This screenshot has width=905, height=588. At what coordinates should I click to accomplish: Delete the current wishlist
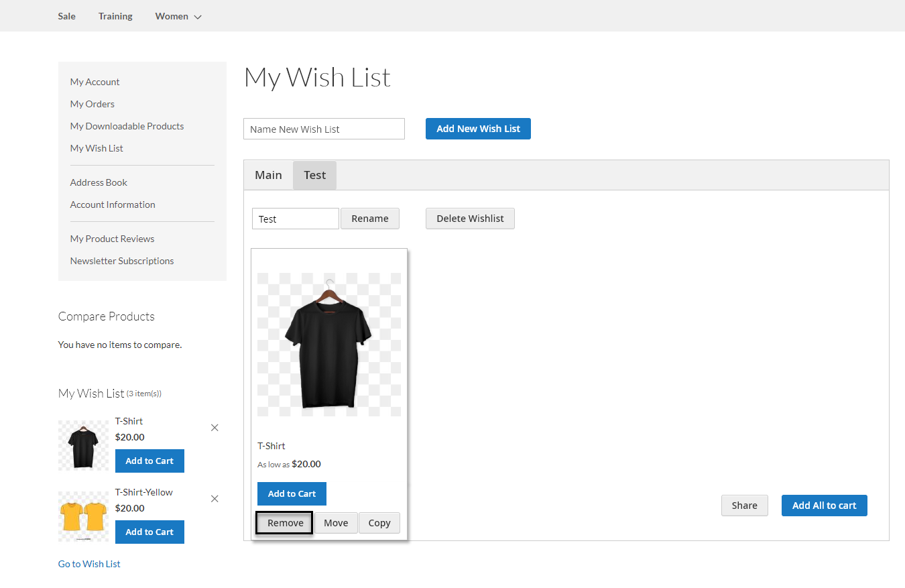[x=470, y=219]
